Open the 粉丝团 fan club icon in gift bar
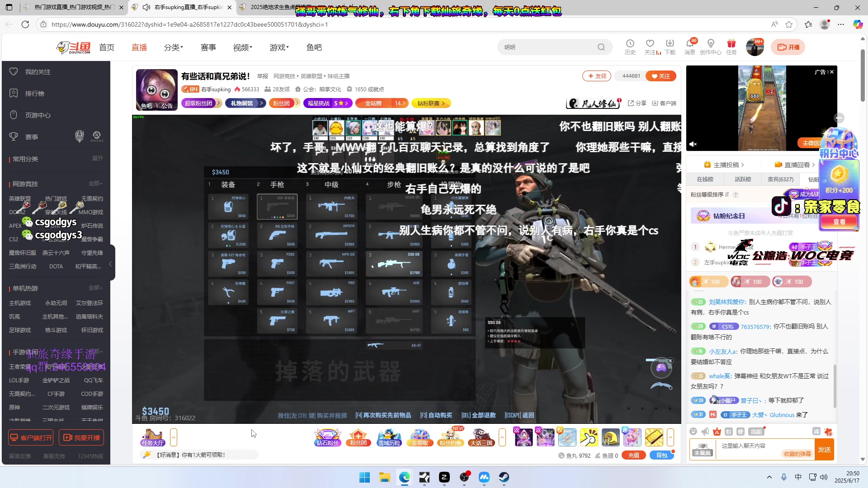The height and width of the screenshot is (488, 868). tap(358, 437)
